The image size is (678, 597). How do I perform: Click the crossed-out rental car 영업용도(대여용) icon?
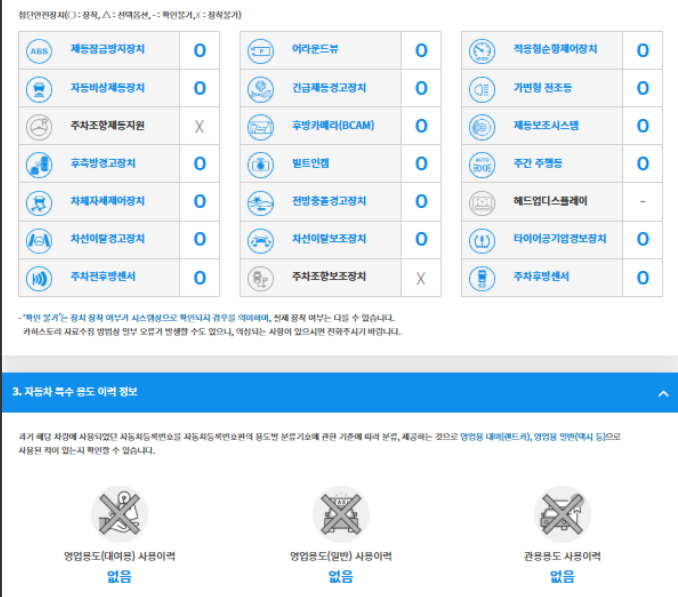click(x=119, y=514)
